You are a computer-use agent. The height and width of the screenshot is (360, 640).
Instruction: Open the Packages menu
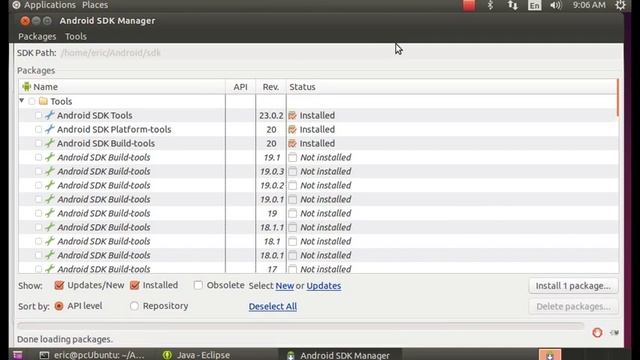pyautogui.click(x=37, y=36)
